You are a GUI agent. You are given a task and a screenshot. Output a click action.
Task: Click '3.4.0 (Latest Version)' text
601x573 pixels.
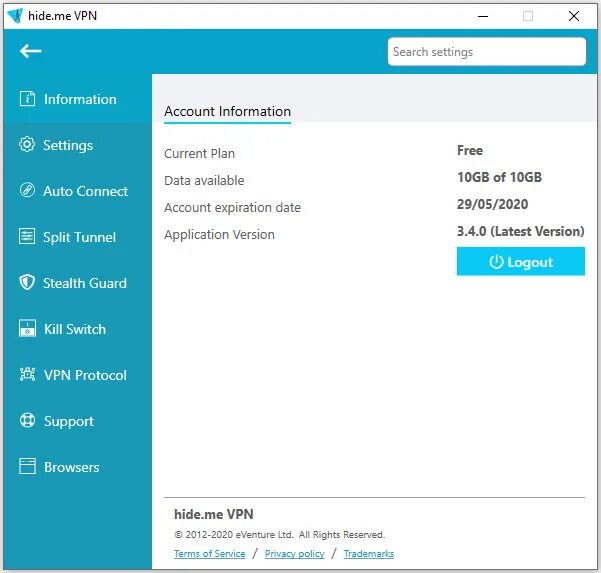pyautogui.click(x=521, y=231)
